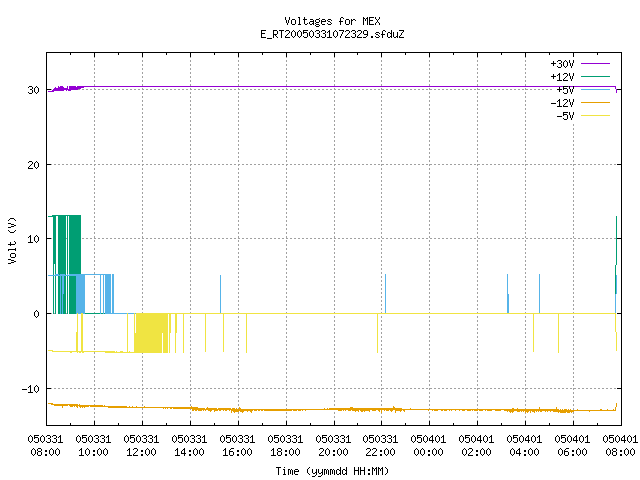Click the x-axis label 050331 18:00
Viewport: 640px width, 480px height.
tap(285, 446)
